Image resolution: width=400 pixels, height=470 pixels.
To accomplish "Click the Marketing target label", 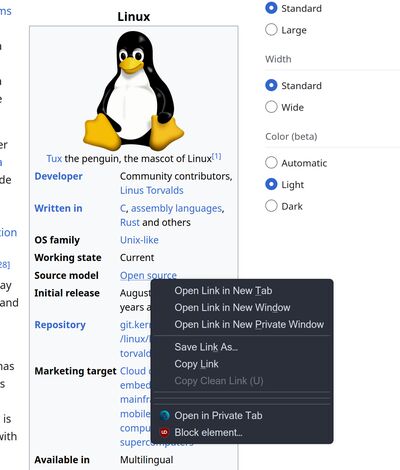I will coord(75,371).
